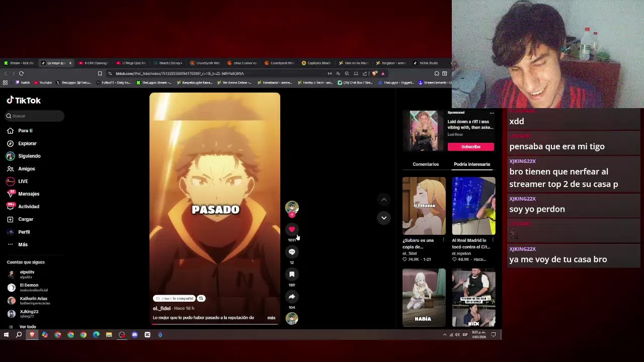The width and height of the screenshot is (644, 362).
Task: Open el._fidel profile from video caption
Action: (162, 308)
